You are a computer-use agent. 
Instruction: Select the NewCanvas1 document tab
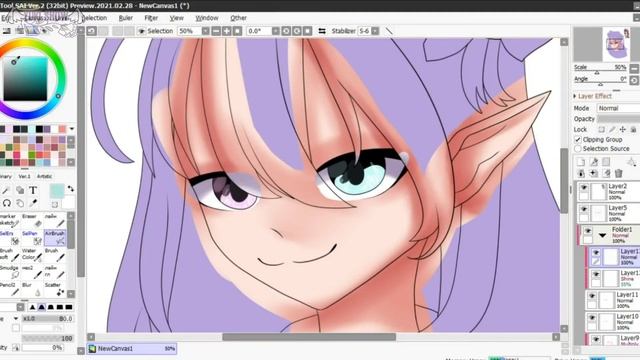pos(132,349)
